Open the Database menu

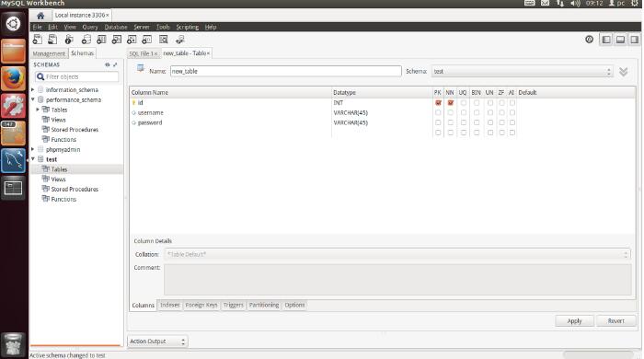pos(116,27)
